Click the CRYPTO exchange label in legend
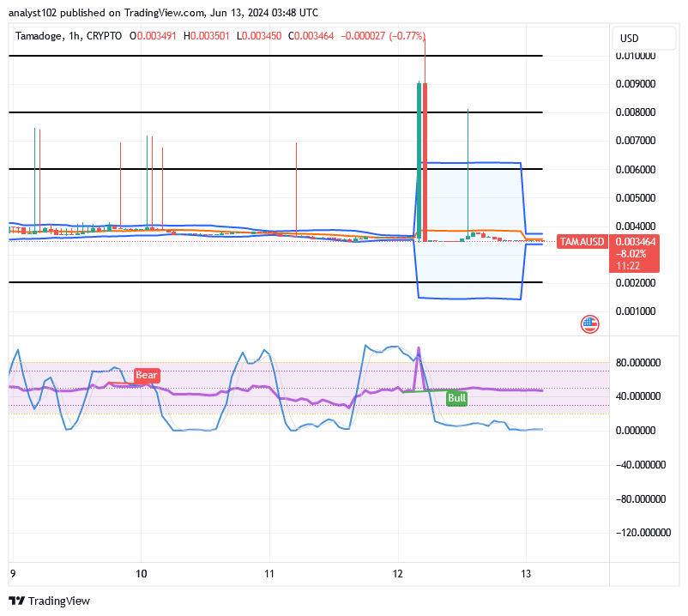Viewport: 688px width, 616px height. (104, 36)
